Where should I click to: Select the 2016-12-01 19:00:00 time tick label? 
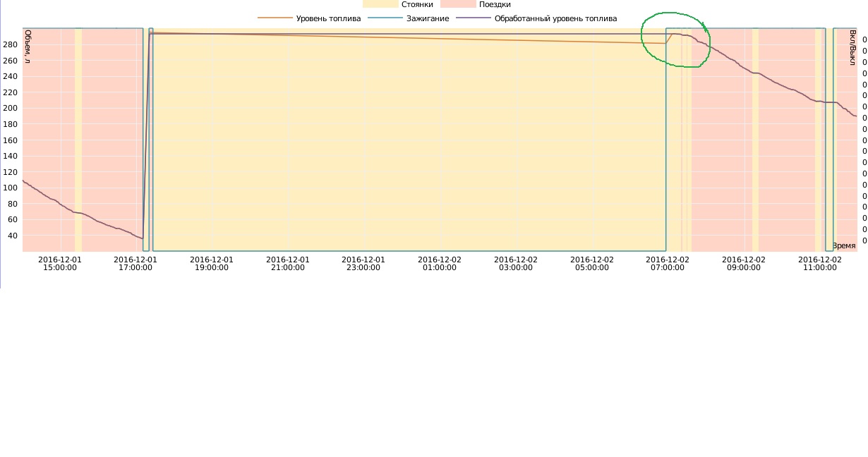[x=212, y=264]
